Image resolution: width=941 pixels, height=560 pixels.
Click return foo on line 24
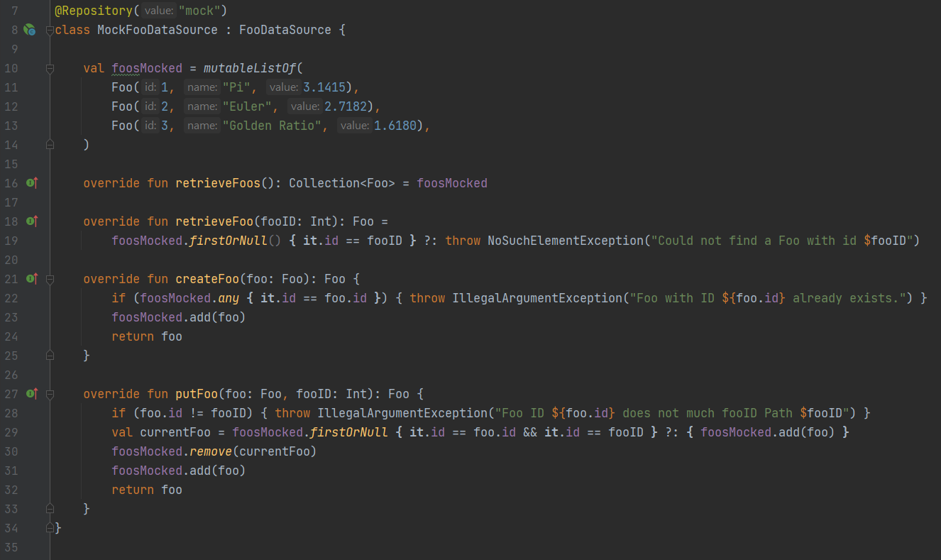(x=147, y=336)
